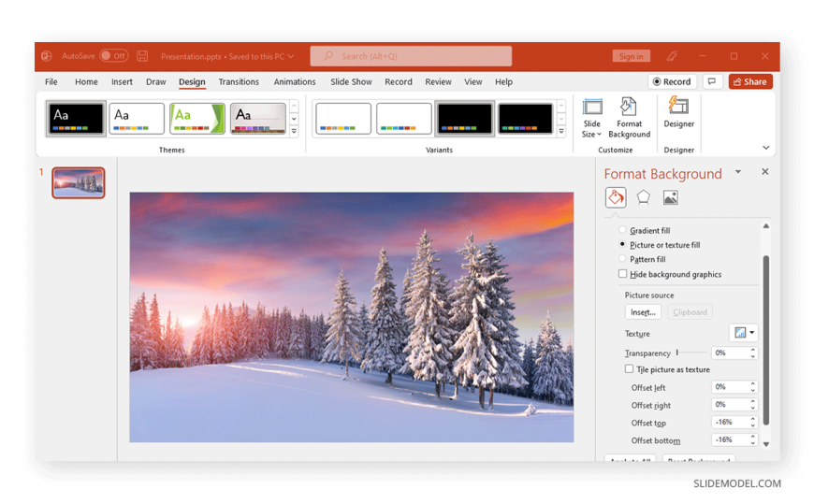Switch to the Transitions tab

tap(239, 82)
